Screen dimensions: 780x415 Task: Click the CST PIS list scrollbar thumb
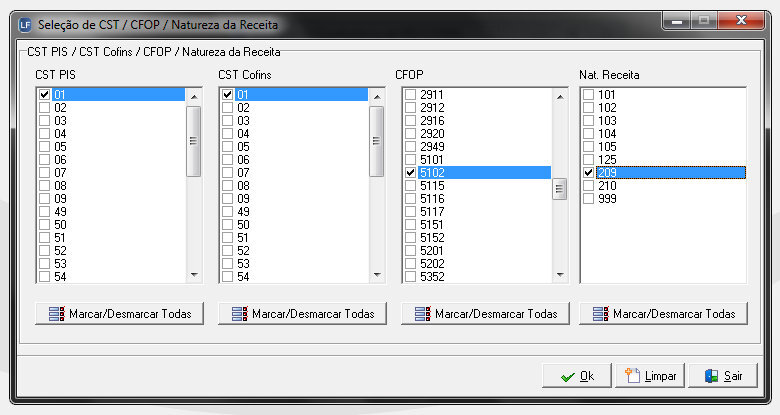point(194,141)
